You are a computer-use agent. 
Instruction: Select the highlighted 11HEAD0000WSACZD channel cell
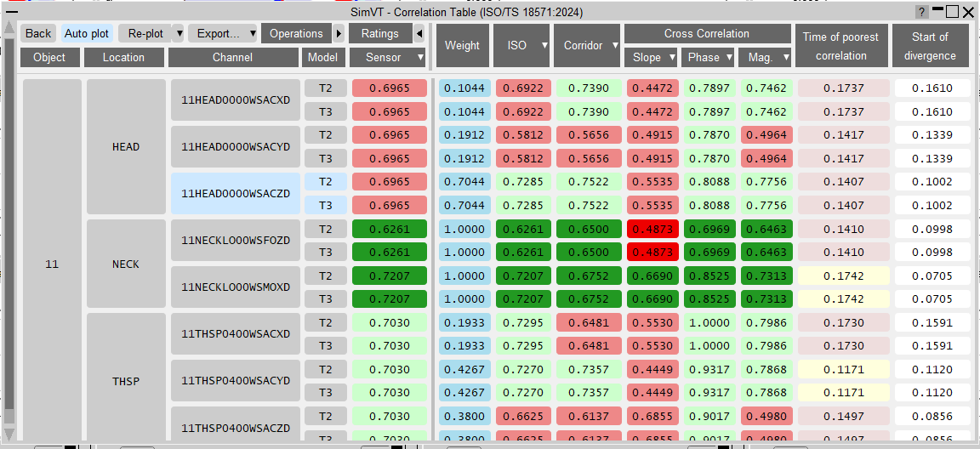236,194
